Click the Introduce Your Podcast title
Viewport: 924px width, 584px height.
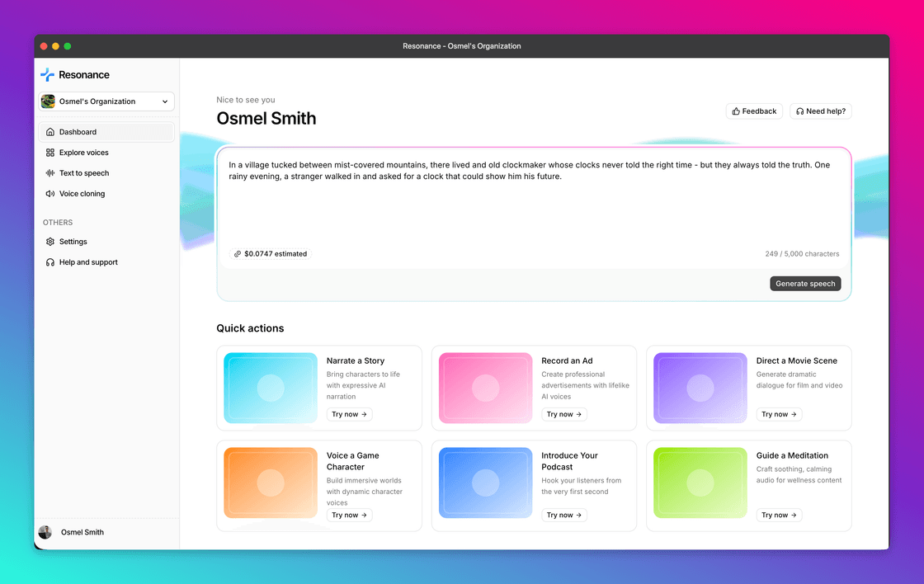tap(569, 461)
